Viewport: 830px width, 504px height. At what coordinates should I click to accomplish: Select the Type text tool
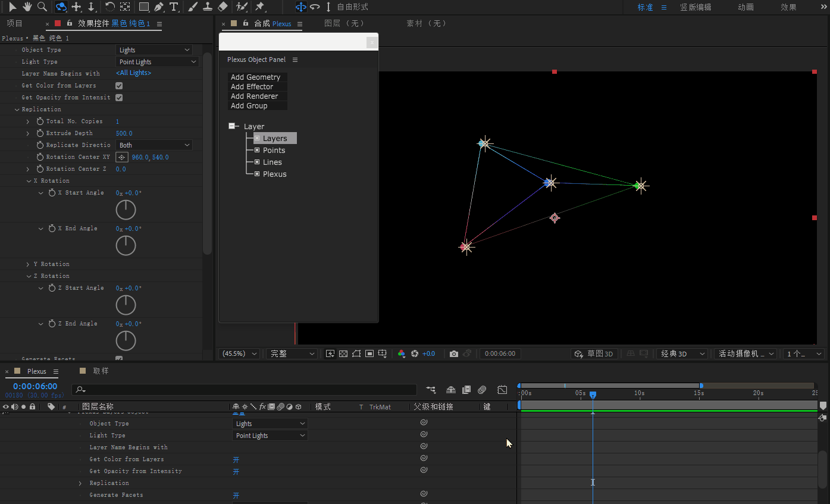click(x=174, y=7)
